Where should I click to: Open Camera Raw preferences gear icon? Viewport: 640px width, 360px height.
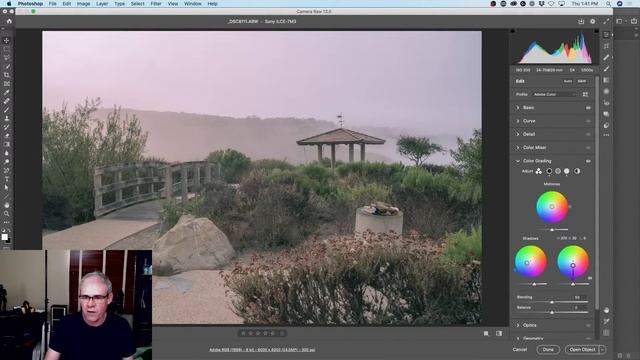point(593,21)
